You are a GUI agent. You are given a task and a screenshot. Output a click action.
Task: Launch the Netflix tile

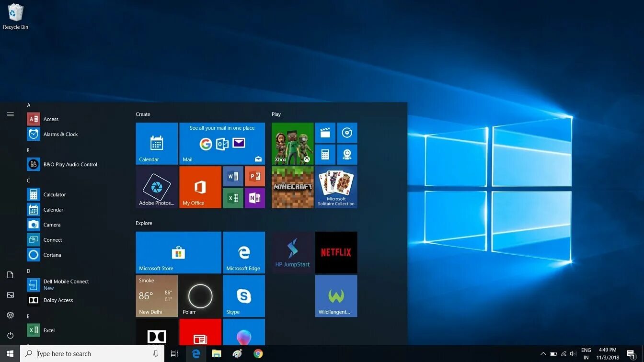[336, 252]
